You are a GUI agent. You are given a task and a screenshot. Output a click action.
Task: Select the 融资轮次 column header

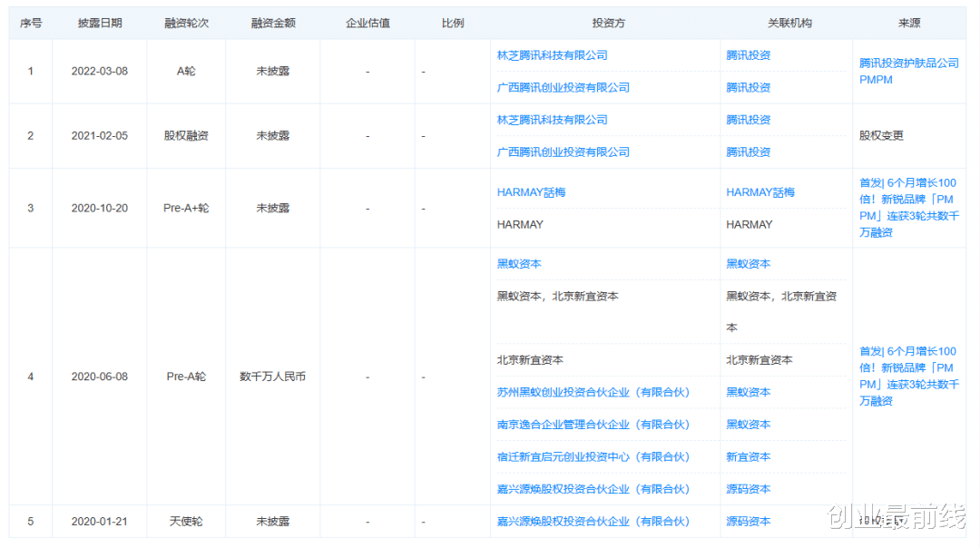pos(186,23)
